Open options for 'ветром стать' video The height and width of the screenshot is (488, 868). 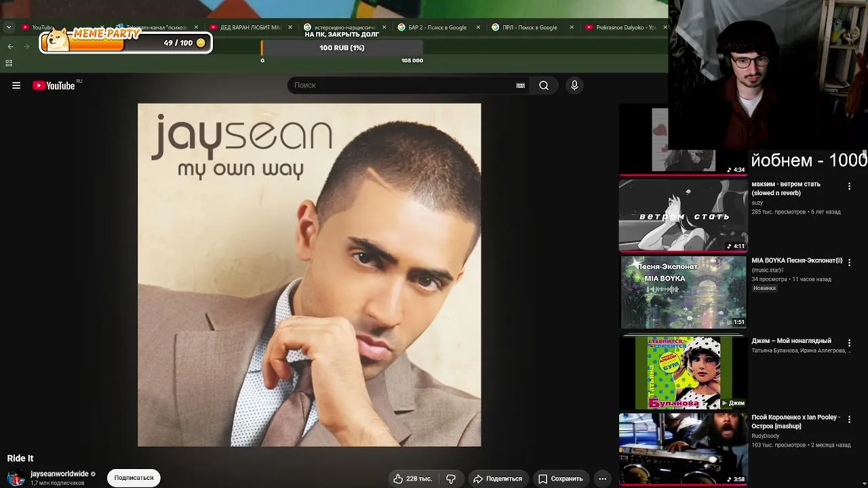[x=849, y=186]
